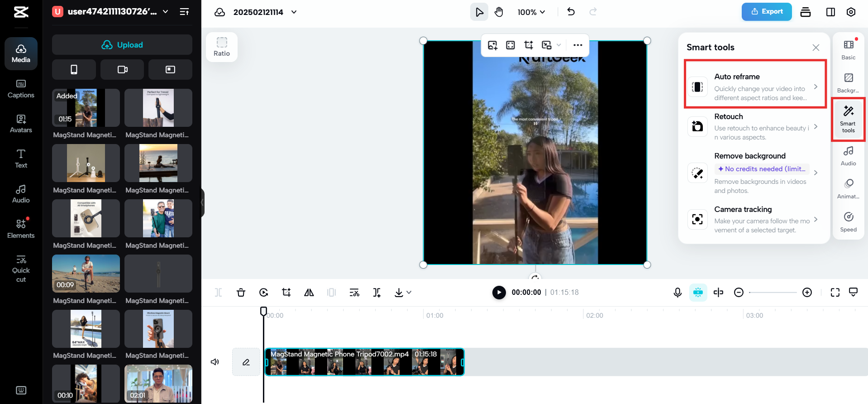
Task: Open Camera tracking tool
Action: (754, 219)
